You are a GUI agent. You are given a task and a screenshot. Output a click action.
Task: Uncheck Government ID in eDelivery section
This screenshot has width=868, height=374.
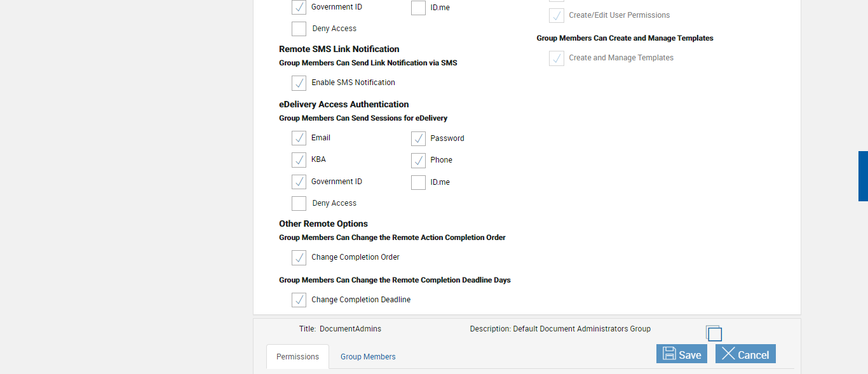(299, 182)
